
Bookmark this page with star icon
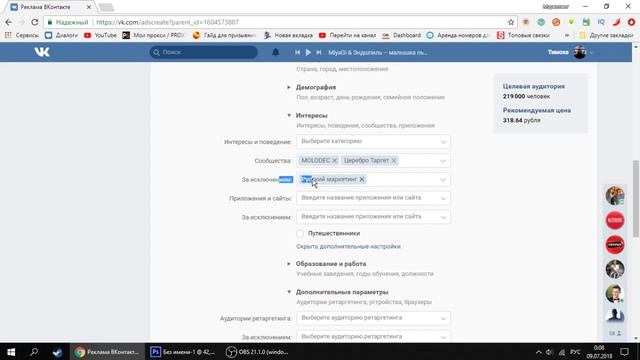(x=511, y=22)
